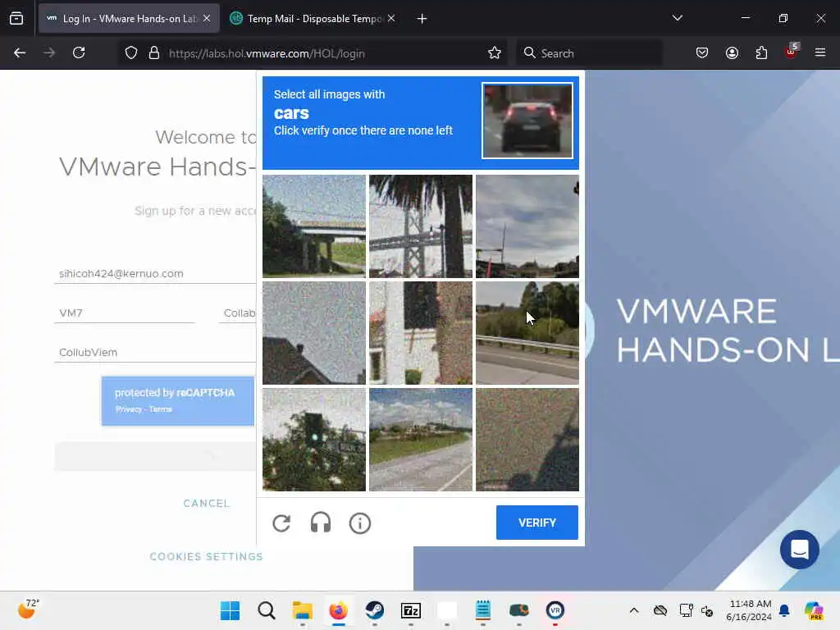The width and height of the screenshot is (840, 630).
Task: Open Notepad from taskbar
Action: 482,610
